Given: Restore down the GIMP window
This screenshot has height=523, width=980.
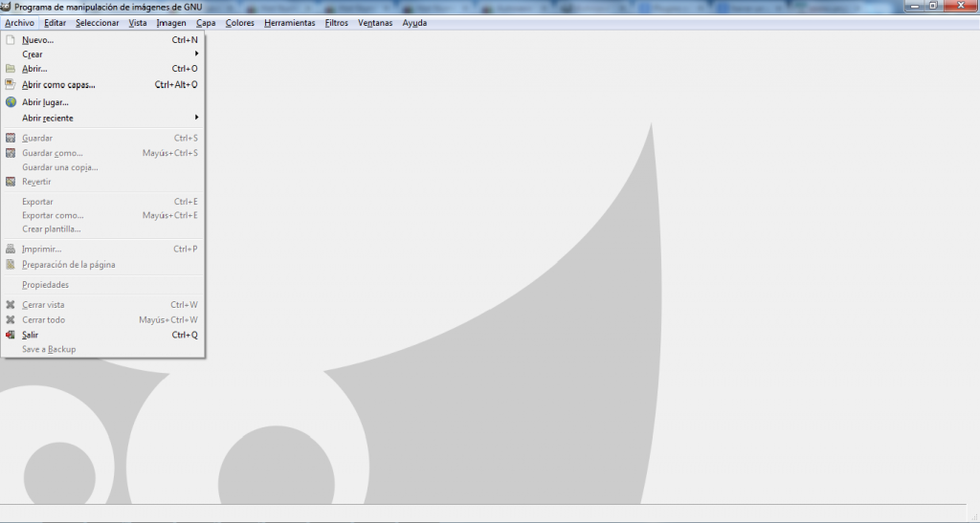Looking at the screenshot, I should coord(932,6).
